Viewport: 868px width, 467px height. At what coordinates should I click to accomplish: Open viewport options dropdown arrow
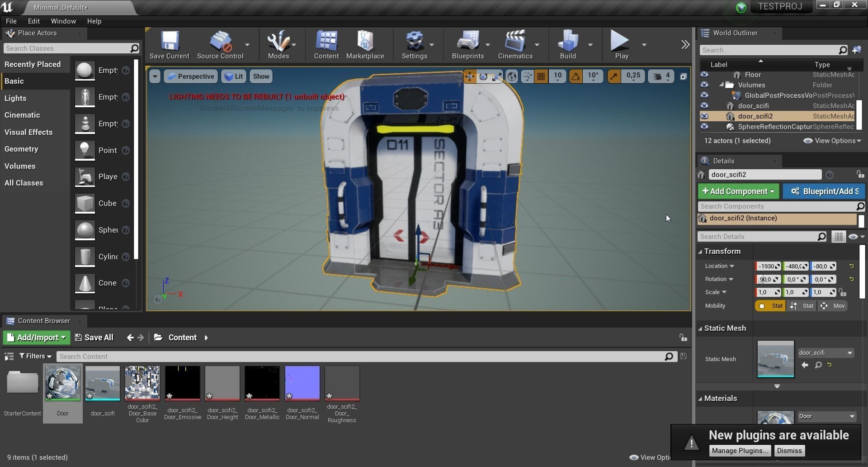155,76
